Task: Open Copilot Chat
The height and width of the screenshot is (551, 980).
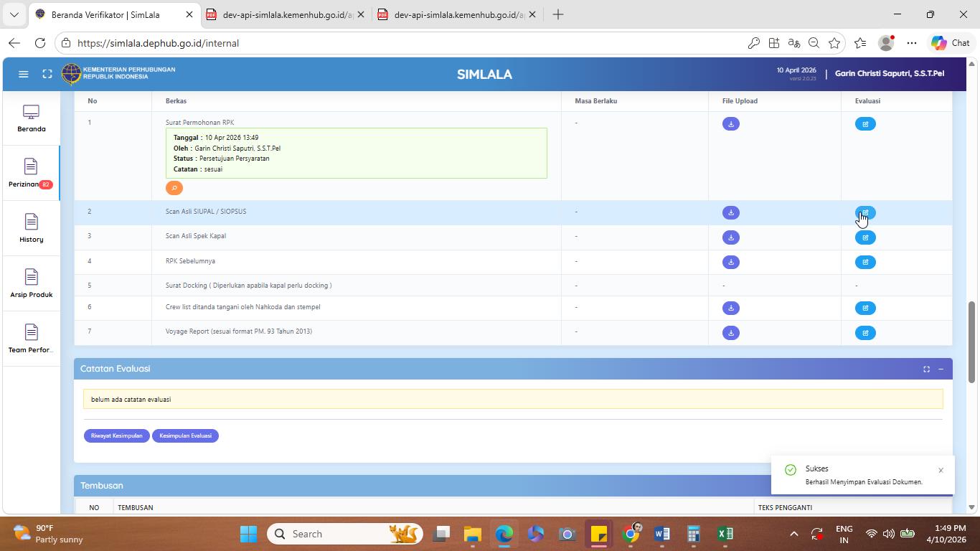Action: (x=950, y=43)
